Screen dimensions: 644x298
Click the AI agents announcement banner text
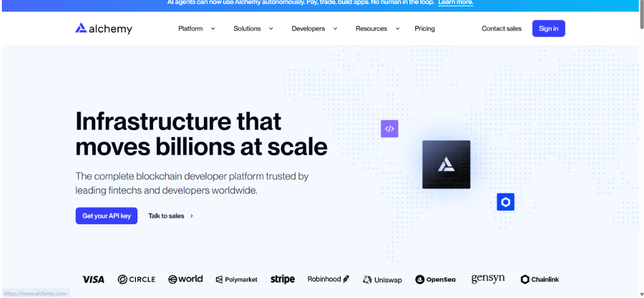300,3
